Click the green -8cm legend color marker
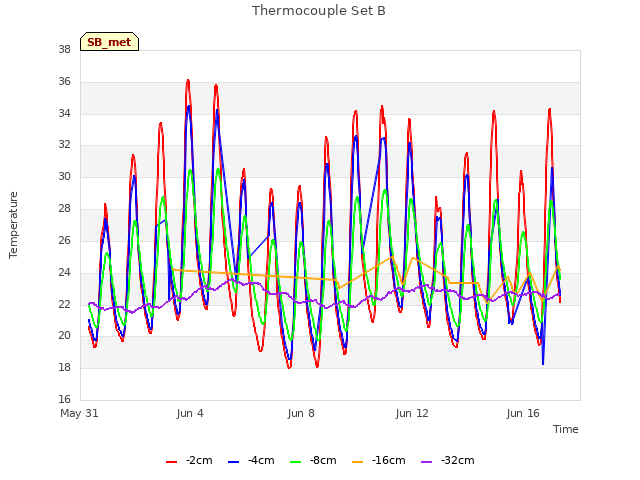The image size is (640, 480). tap(296, 462)
